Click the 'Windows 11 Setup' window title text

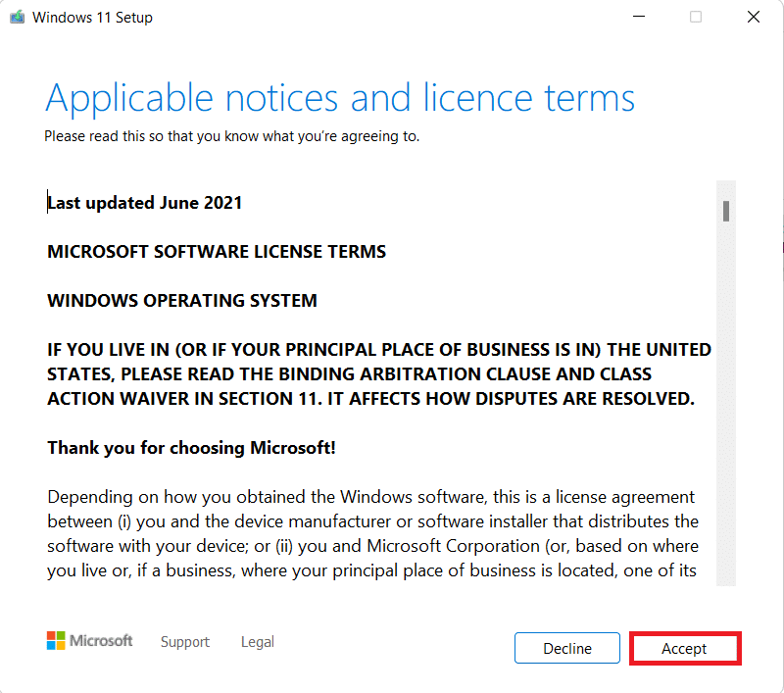click(x=92, y=17)
